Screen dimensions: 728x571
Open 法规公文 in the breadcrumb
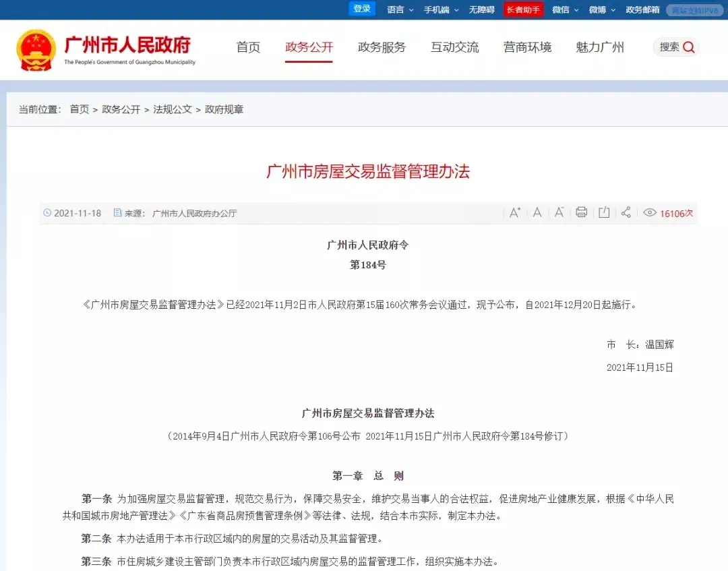(173, 110)
